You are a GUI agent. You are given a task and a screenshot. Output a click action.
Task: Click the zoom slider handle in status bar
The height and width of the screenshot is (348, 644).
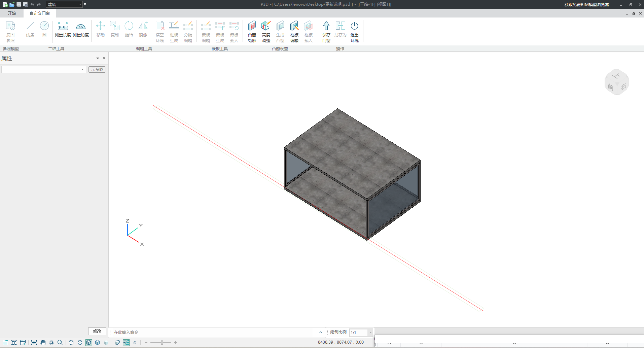point(162,343)
